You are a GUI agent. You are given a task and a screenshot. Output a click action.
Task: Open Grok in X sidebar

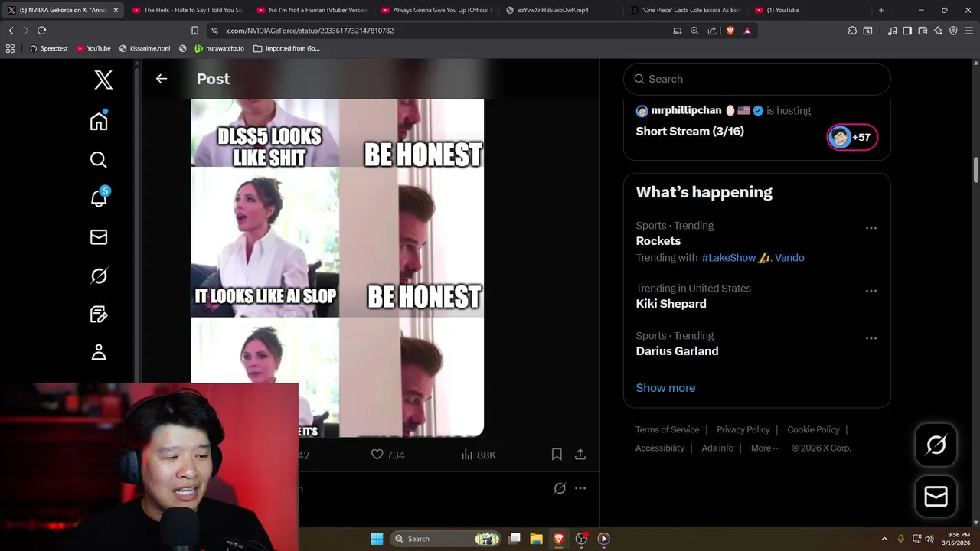click(99, 275)
